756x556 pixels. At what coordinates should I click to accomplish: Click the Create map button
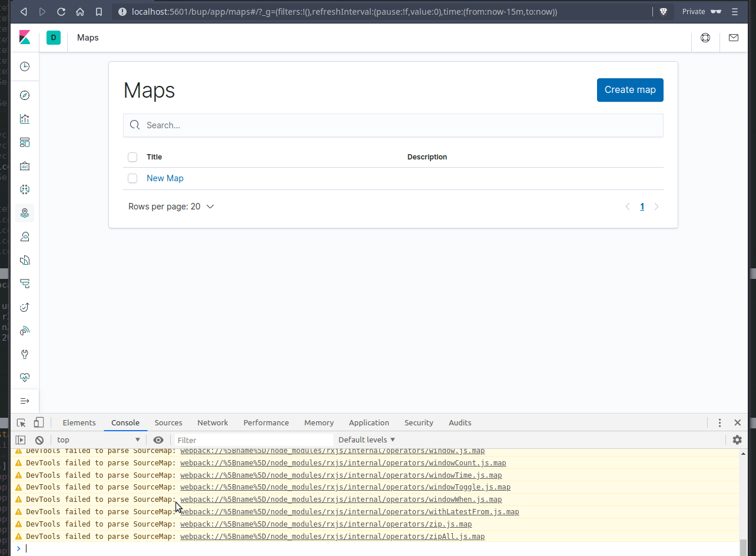point(630,90)
